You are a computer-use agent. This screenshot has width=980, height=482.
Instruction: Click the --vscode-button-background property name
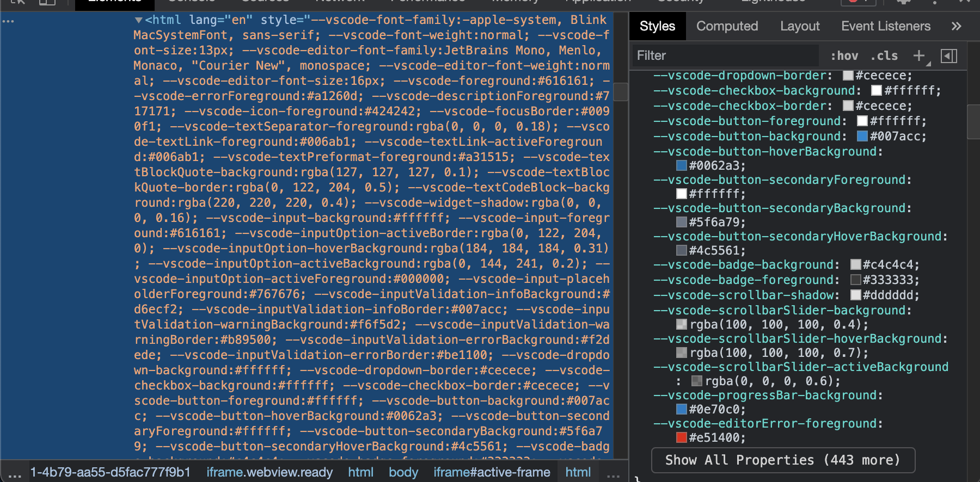[x=747, y=137]
